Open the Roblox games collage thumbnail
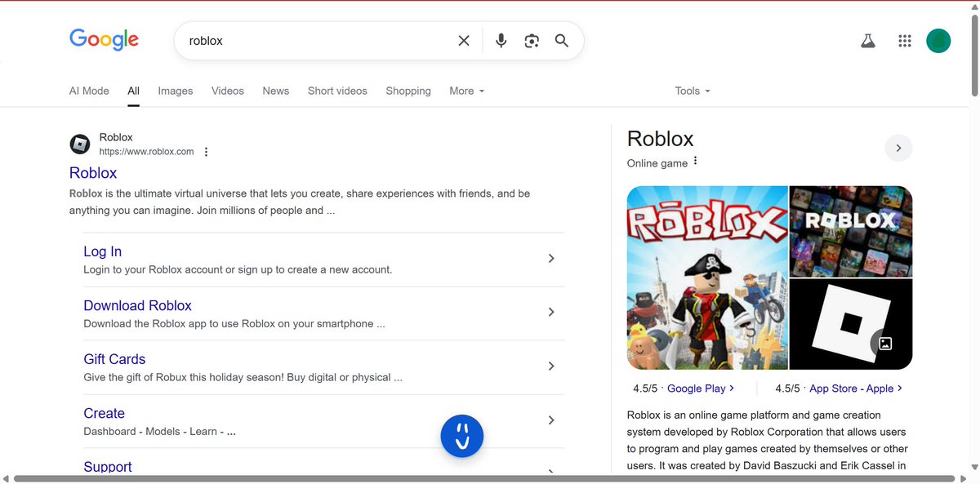The width and height of the screenshot is (980, 484). (x=851, y=232)
